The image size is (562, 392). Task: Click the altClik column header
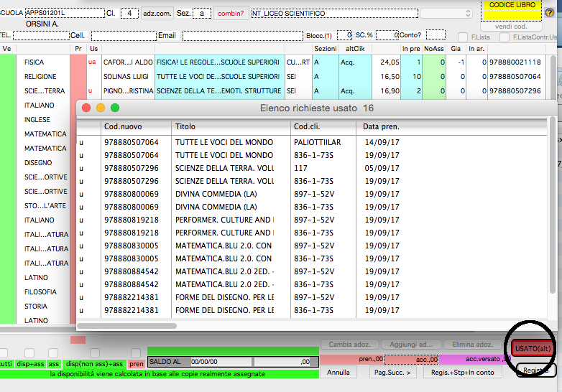[355, 49]
